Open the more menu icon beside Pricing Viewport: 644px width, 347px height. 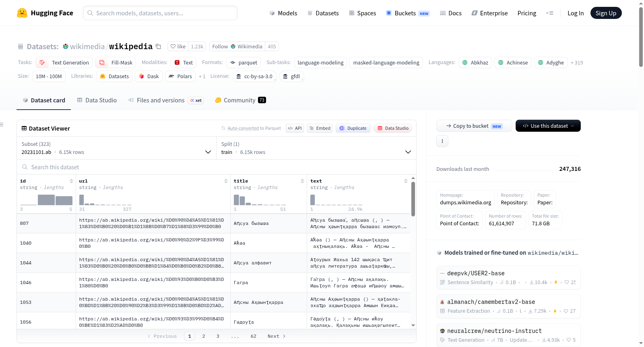(x=549, y=13)
